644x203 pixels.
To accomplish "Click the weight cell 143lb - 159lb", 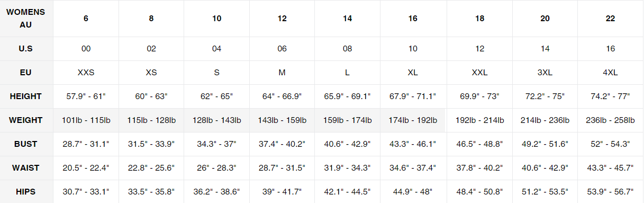I will [x=282, y=120].
